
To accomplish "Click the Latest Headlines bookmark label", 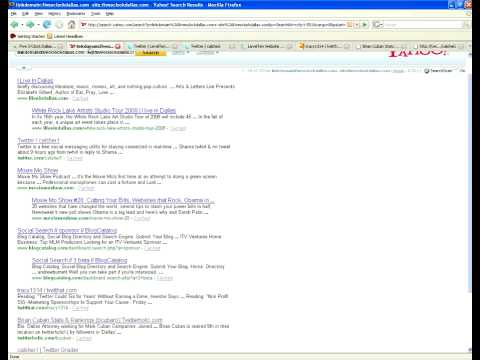I will coord(68,36).
